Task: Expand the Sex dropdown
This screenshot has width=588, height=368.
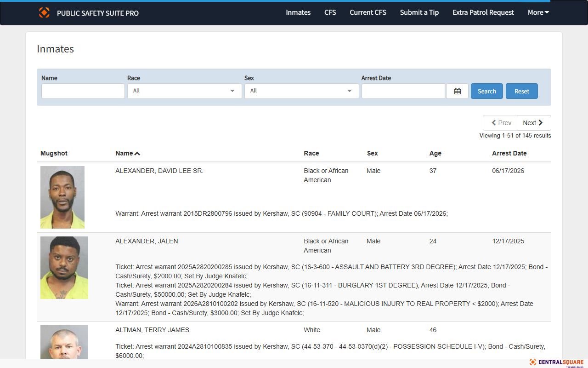Action: 302,91
